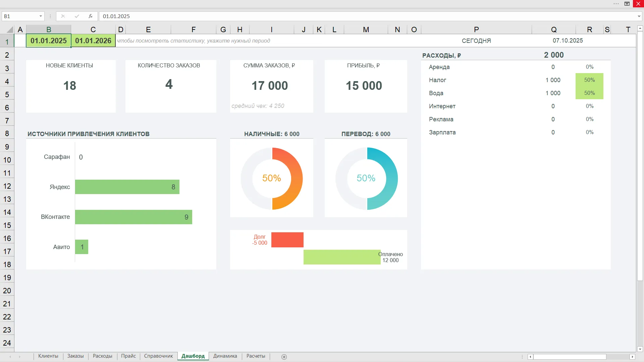Click the vertical scrollbar down arrow
644x362 pixels.
pyautogui.click(x=640, y=349)
